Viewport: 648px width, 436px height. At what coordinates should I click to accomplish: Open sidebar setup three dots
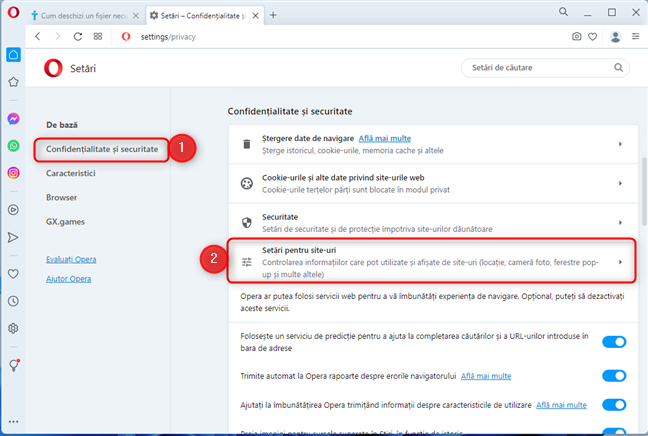[x=13, y=422]
